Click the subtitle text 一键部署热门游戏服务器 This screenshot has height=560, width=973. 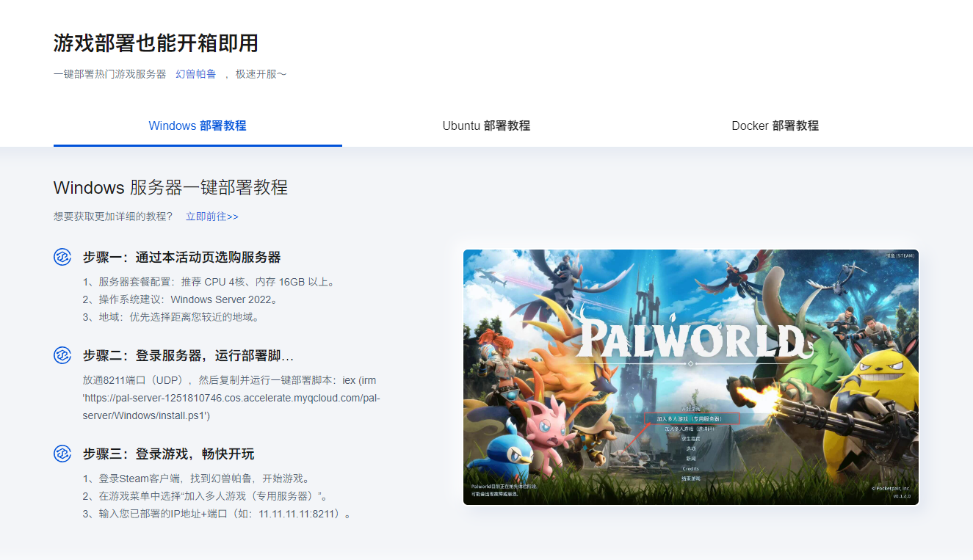pos(110,74)
